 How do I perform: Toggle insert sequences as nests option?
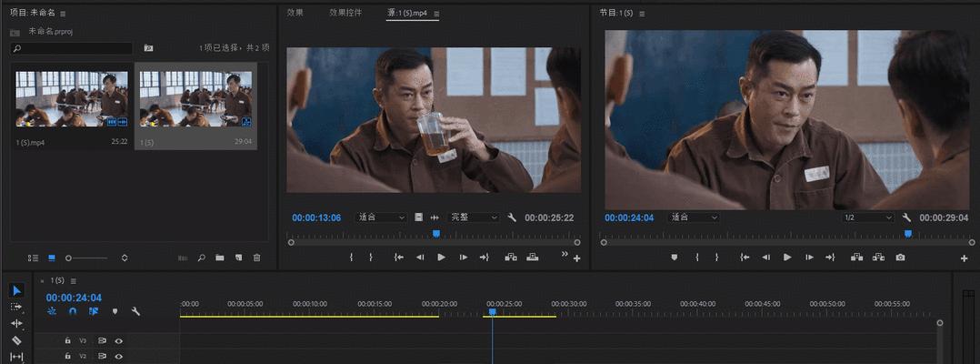click(x=52, y=311)
